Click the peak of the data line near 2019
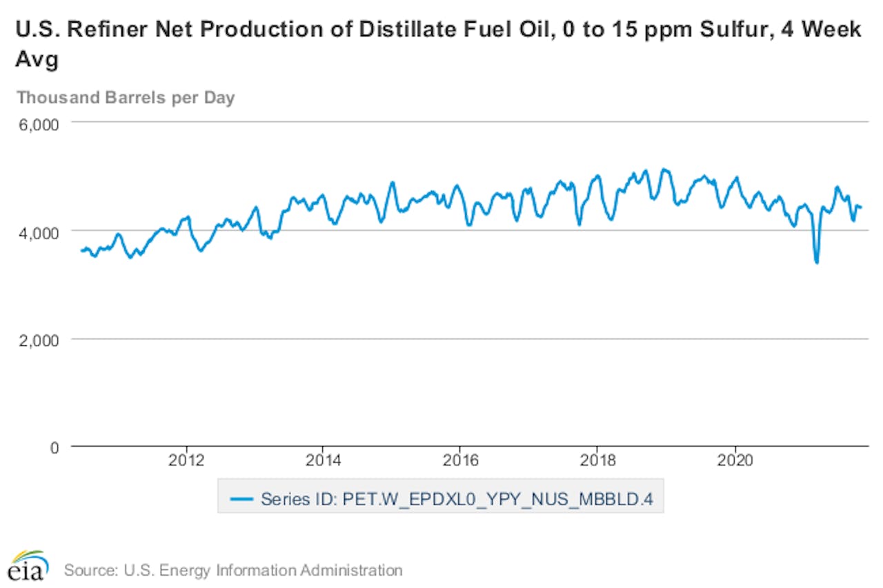The image size is (883, 588). click(664, 167)
